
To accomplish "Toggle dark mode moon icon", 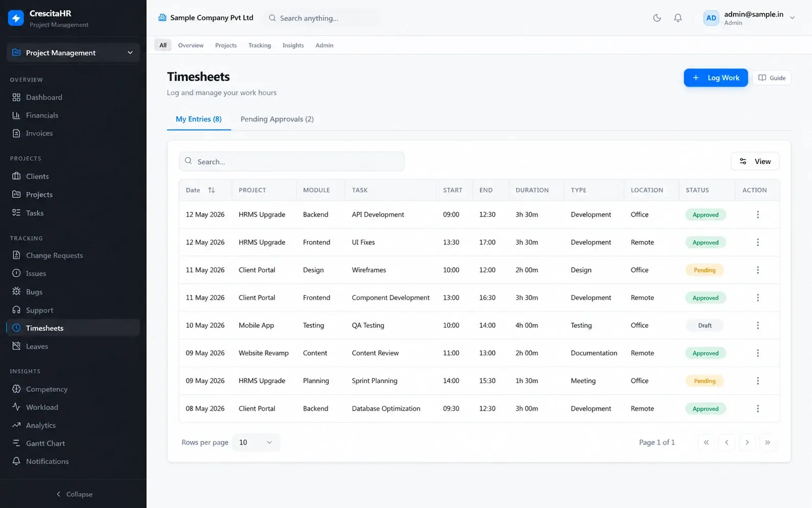I will coord(657,18).
